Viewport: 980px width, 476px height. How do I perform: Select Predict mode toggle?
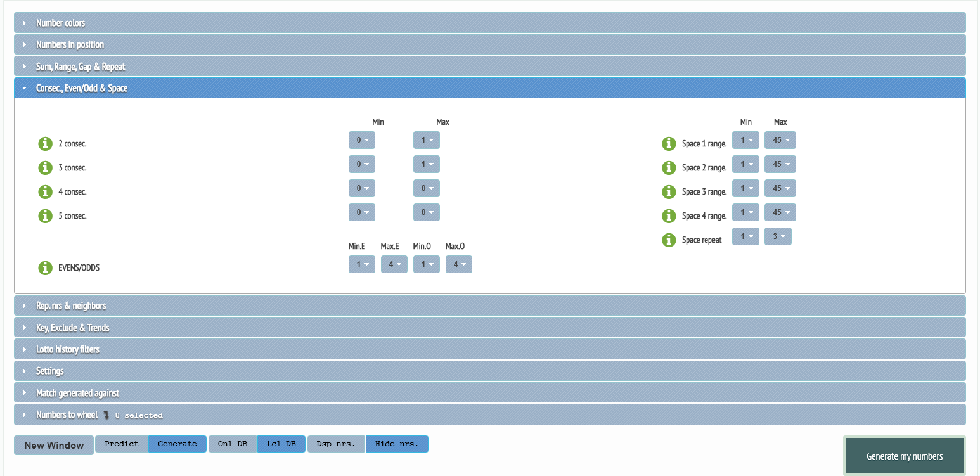(122, 444)
